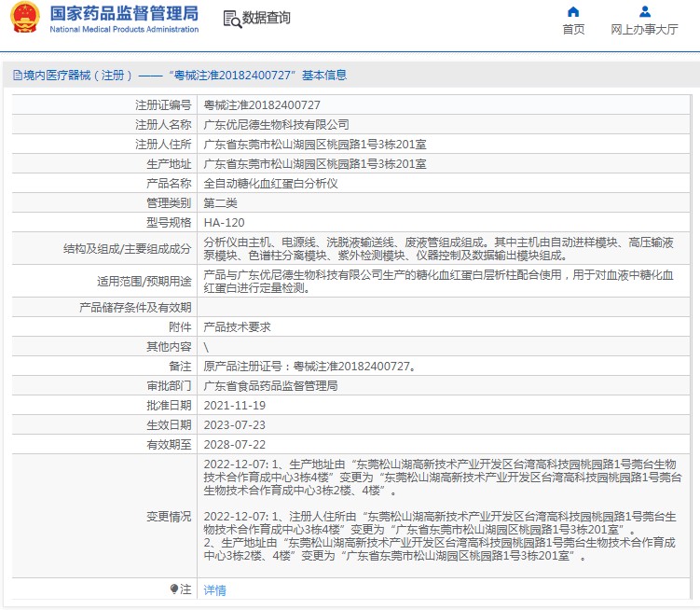Click 详情 details link
Viewport: 700px width, 610px height.
pos(214,590)
